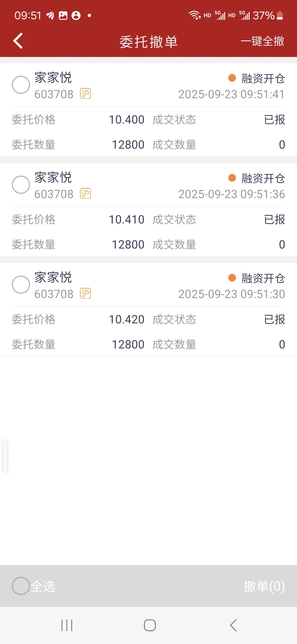Tap the Android back navigation chevron
Image resolution: width=297 pixels, height=644 pixels.
233,625
